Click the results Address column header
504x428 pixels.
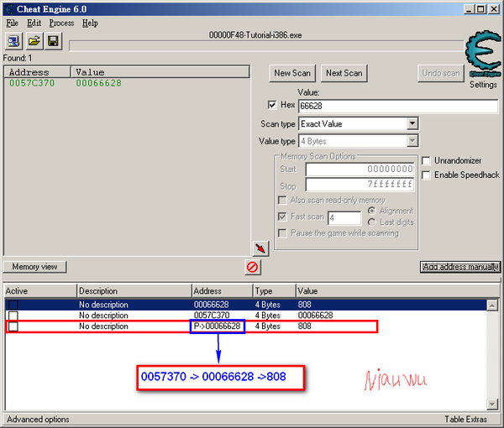tap(37, 72)
